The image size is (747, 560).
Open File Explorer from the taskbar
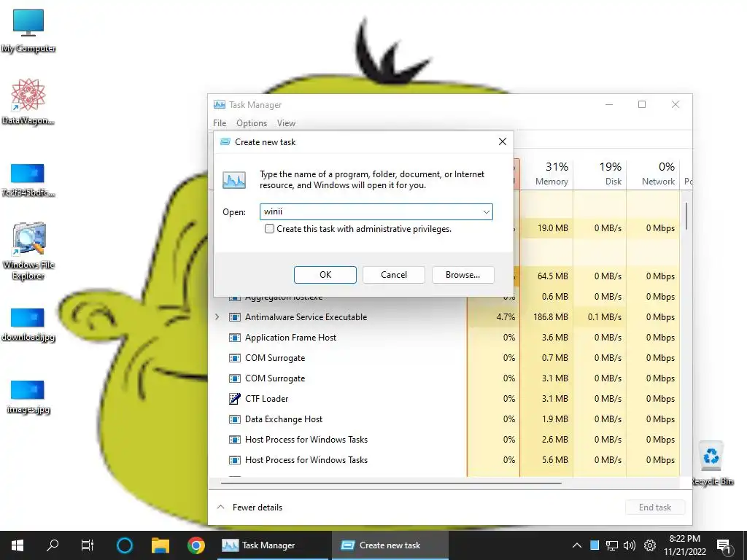tap(160, 545)
